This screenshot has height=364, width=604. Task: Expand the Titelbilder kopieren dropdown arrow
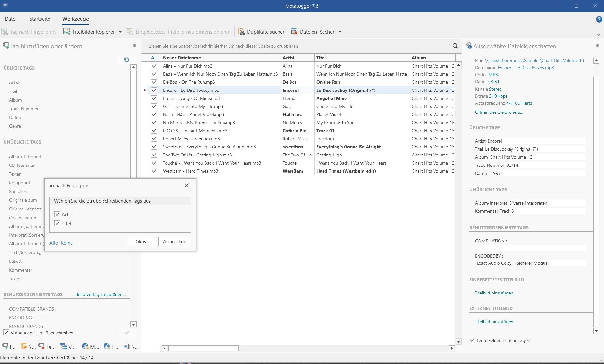click(120, 32)
